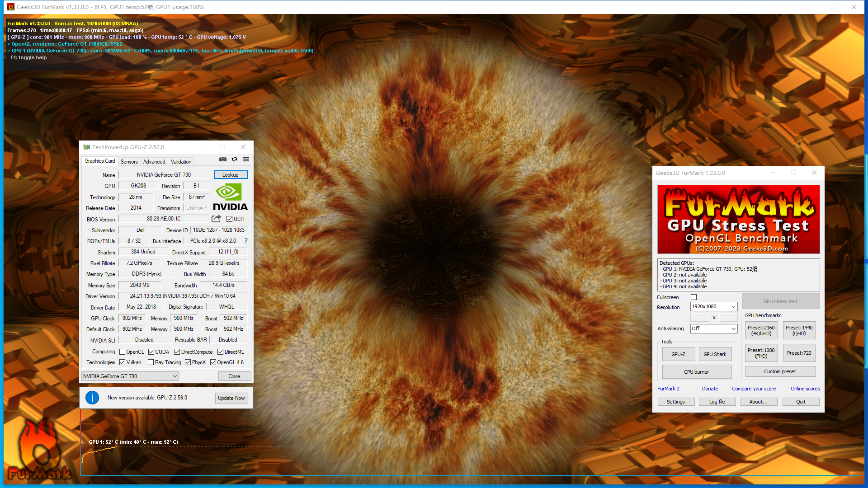Viewport: 868px width, 488px height.
Task: Open the Log file
Action: (717, 402)
